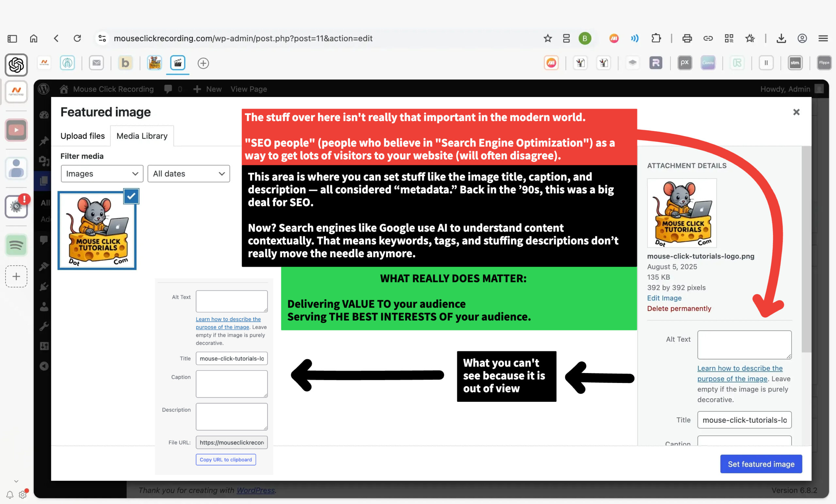Click the QR code toolbar icon
Image resolution: width=836 pixels, height=504 pixels.
729,38
